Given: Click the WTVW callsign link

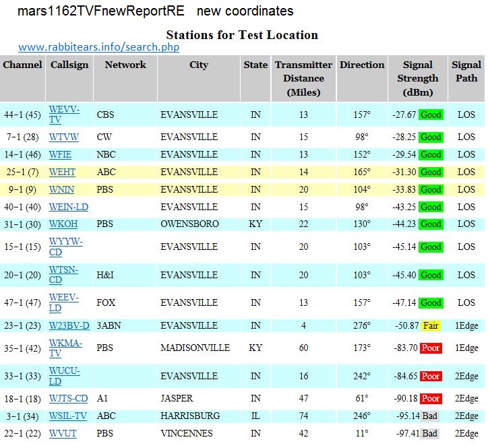Looking at the screenshot, I should pyautogui.click(x=64, y=137).
